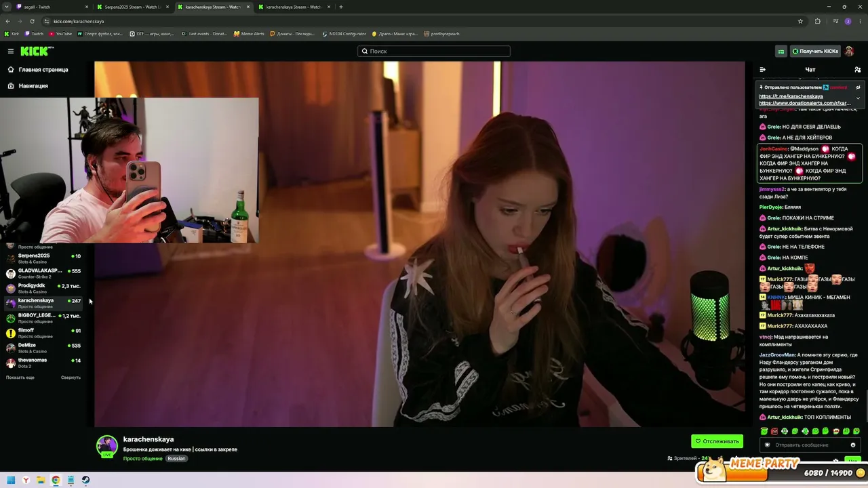The height and width of the screenshot is (488, 868).
Task: Click the Отслеживать follow button
Action: click(x=717, y=441)
